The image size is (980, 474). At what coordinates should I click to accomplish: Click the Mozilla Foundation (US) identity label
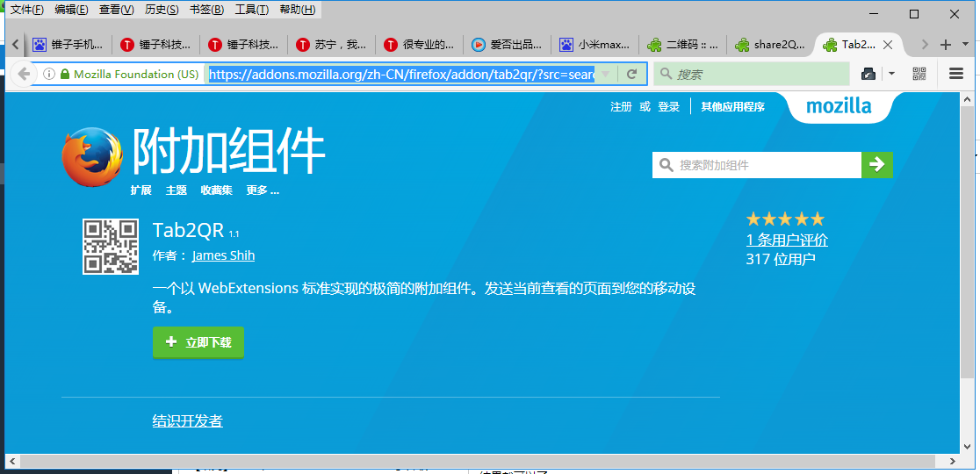tap(135, 74)
